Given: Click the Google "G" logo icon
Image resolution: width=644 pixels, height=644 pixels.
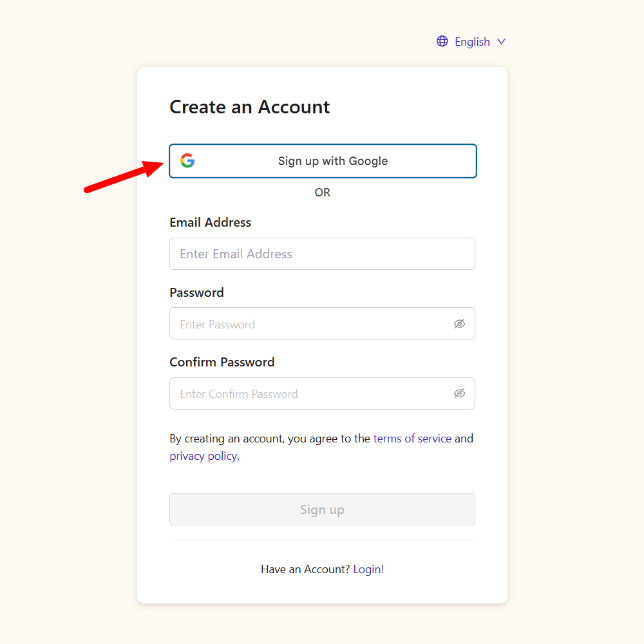Looking at the screenshot, I should (187, 161).
